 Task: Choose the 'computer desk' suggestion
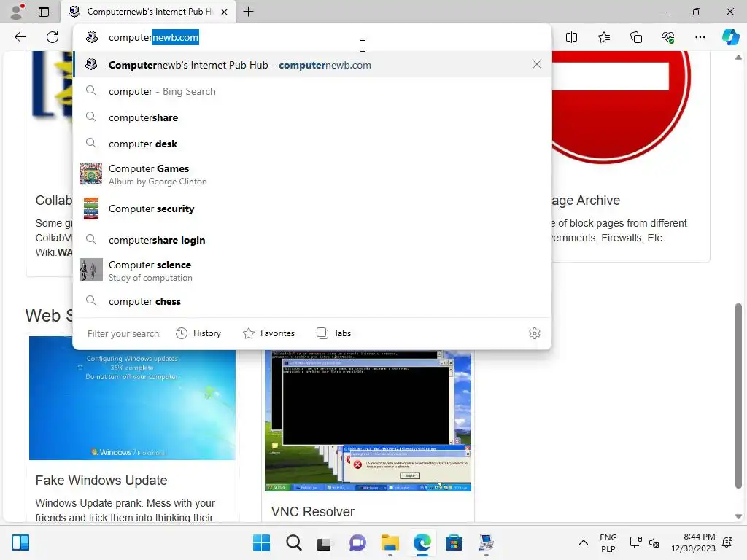pos(312,144)
